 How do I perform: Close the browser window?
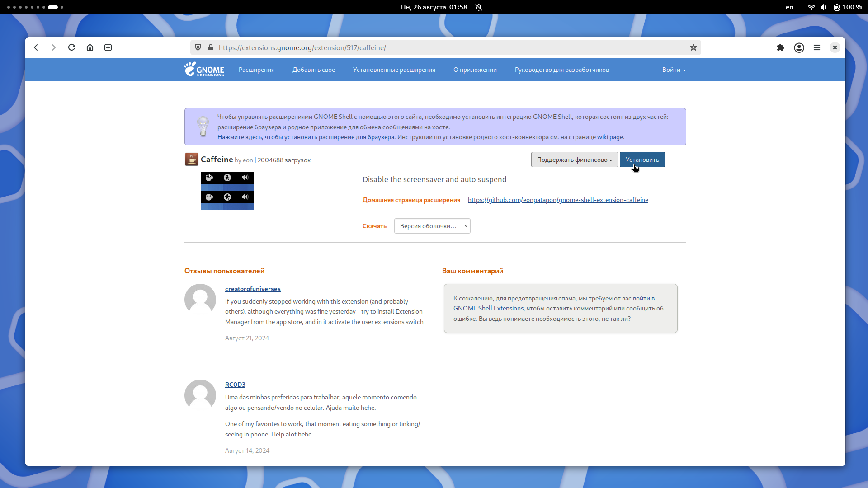835,47
